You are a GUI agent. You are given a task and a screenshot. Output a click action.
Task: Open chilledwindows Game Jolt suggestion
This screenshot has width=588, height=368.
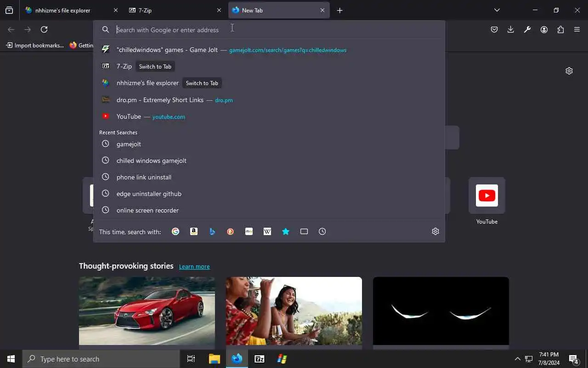tap(269, 50)
